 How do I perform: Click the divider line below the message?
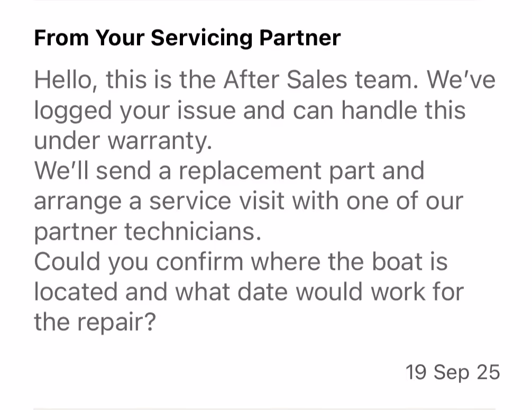coord(264,408)
